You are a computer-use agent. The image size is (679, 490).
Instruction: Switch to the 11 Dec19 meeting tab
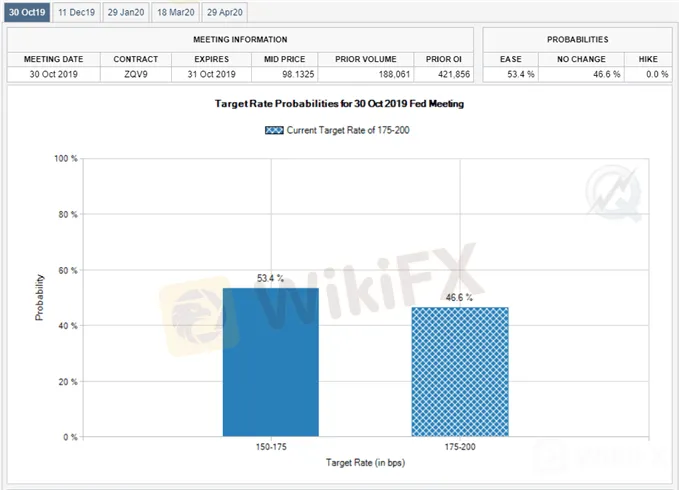tap(76, 13)
